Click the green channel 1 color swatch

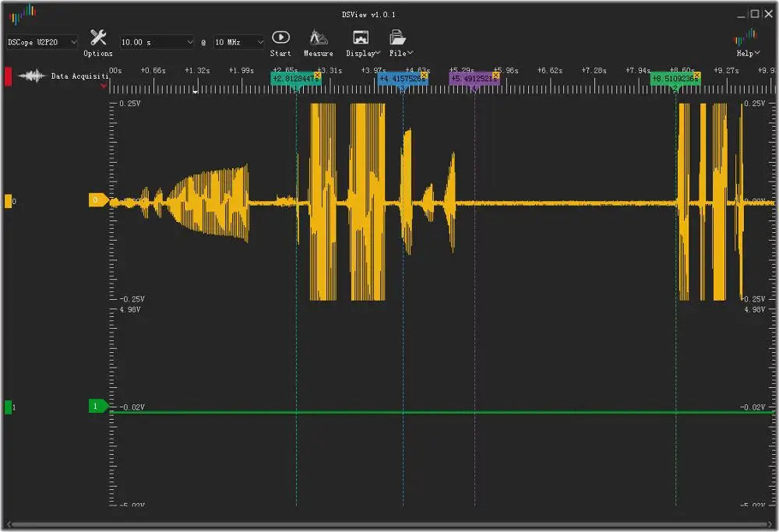click(x=8, y=407)
